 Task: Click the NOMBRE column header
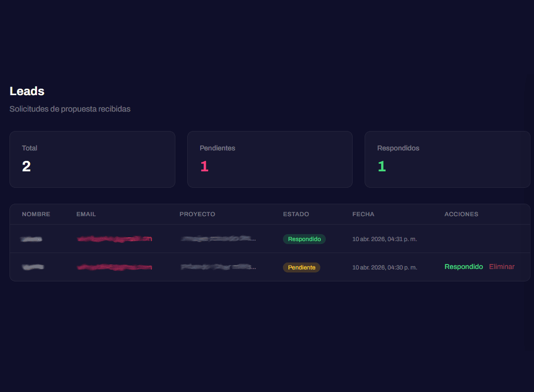pos(36,214)
